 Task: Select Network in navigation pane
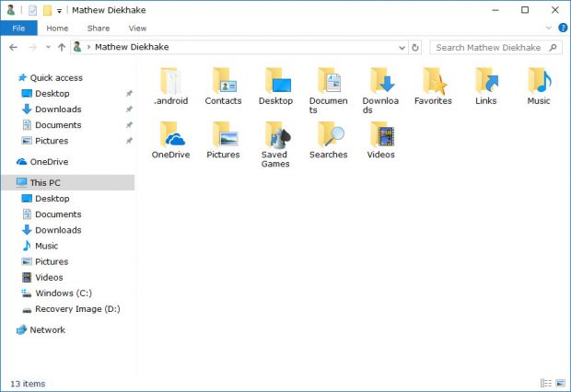(47, 329)
